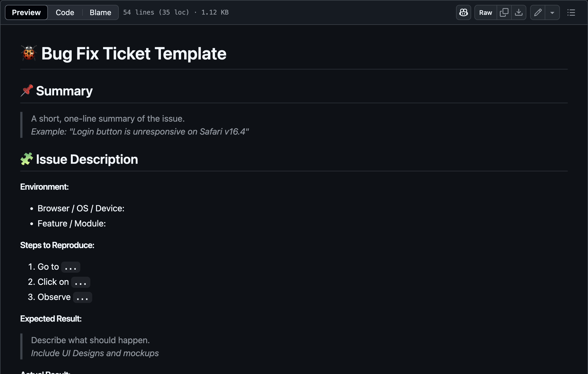588x374 pixels.
Task: Click step 1 'Go to ...'
Action: (x=59, y=267)
